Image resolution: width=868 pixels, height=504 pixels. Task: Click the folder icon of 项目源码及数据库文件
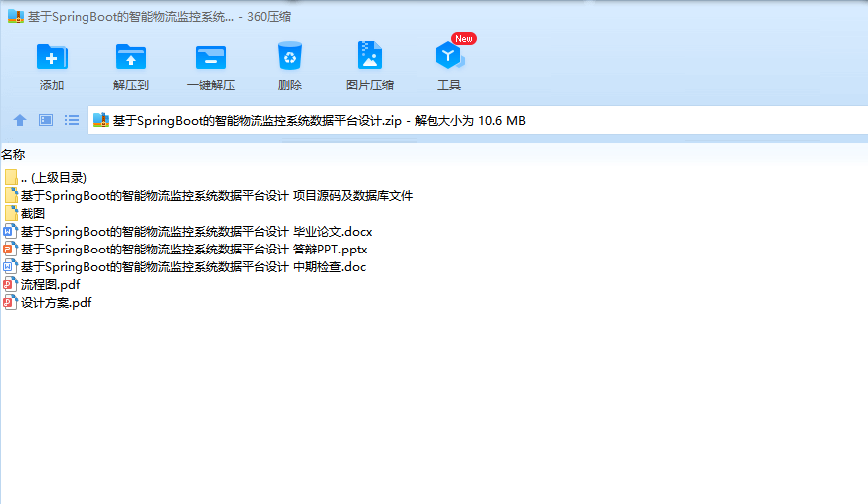click(11, 195)
